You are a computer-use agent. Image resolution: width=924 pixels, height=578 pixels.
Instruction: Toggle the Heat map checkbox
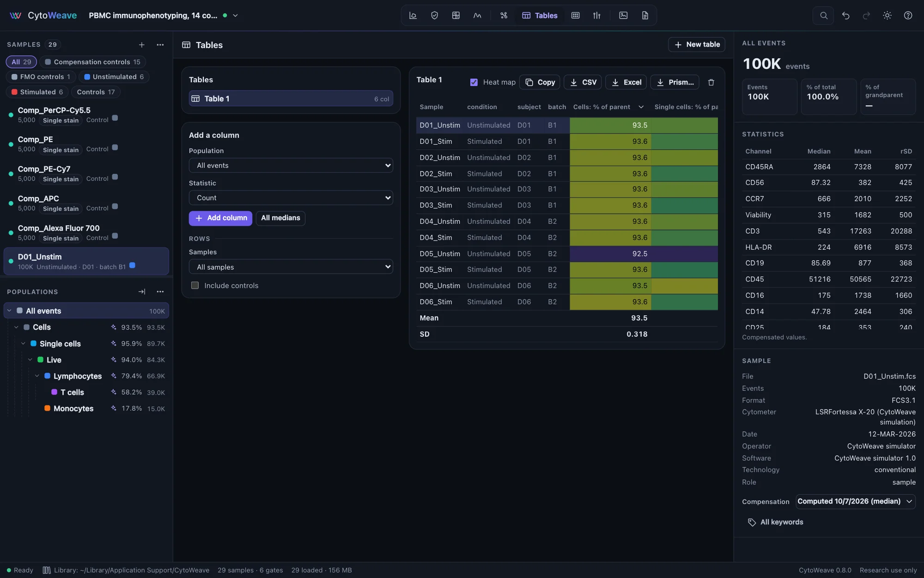[474, 82]
